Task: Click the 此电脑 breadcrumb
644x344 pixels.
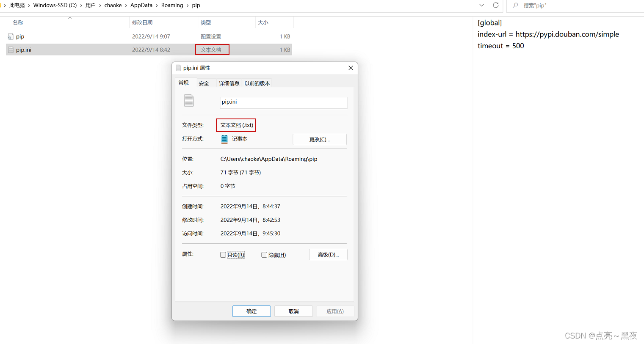Action: point(17,6)
